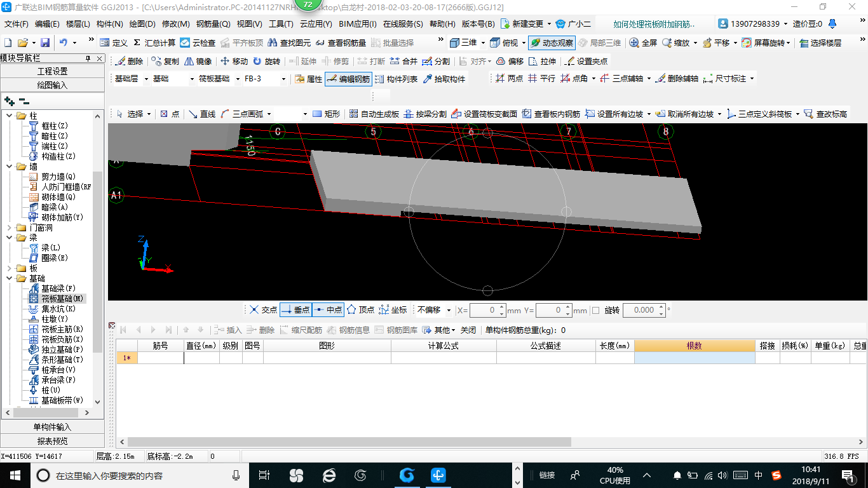Image resolution: width=868 pixels, height=488 pixels.
Task: Click 删除 delete tool in edit toolbar
Action: [x=130, y=61]
